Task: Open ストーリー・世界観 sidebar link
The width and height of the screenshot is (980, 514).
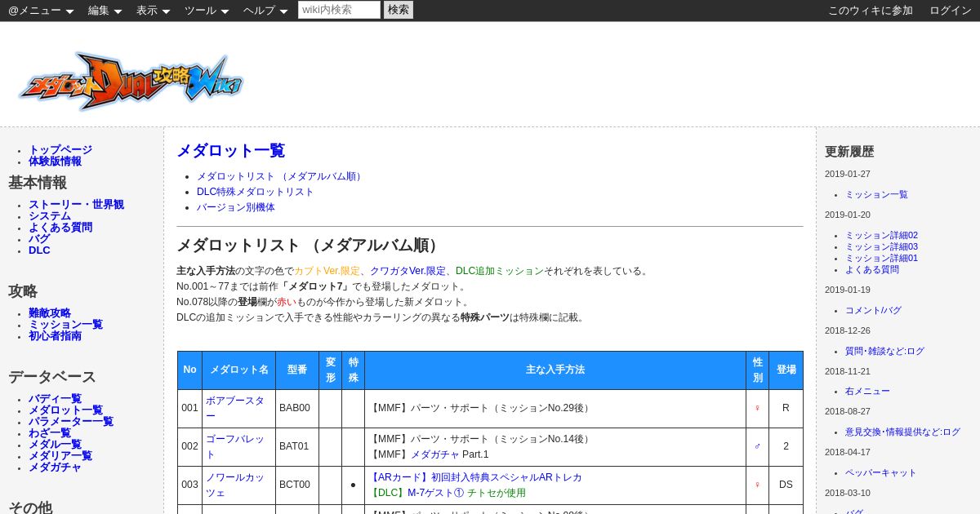Action: coord(76,205)
